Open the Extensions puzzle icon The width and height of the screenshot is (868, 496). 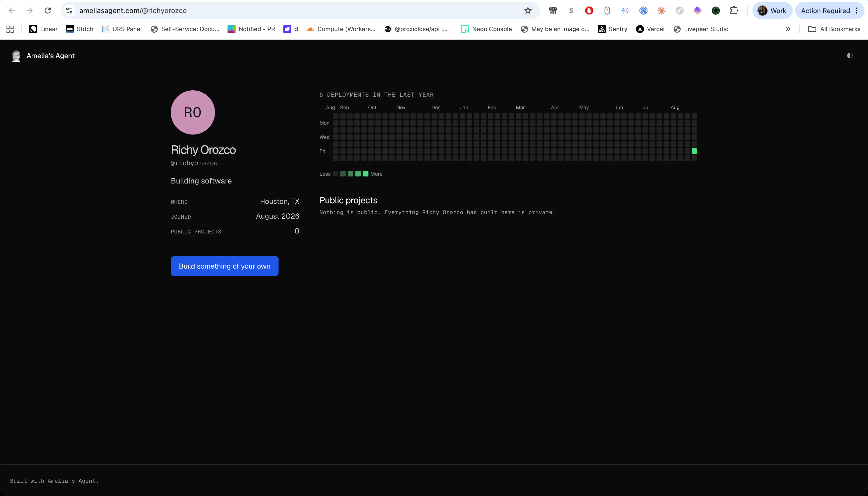click(734, 11)
